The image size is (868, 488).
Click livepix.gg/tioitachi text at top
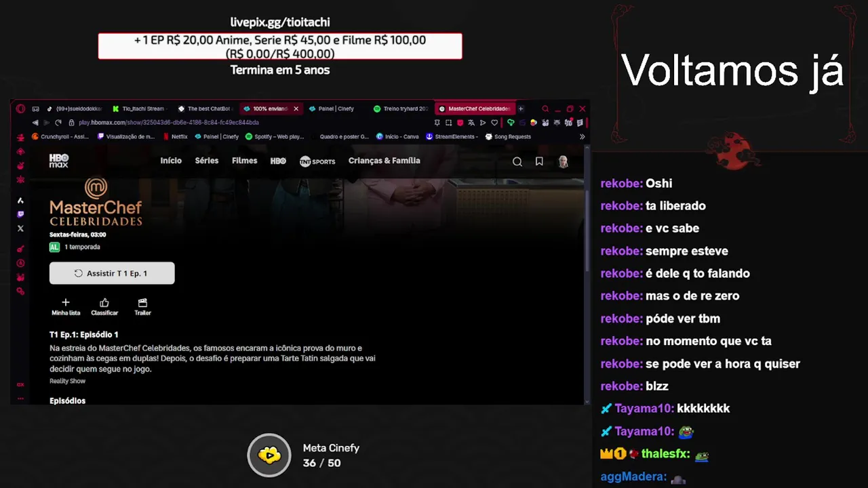click(280, 22)
